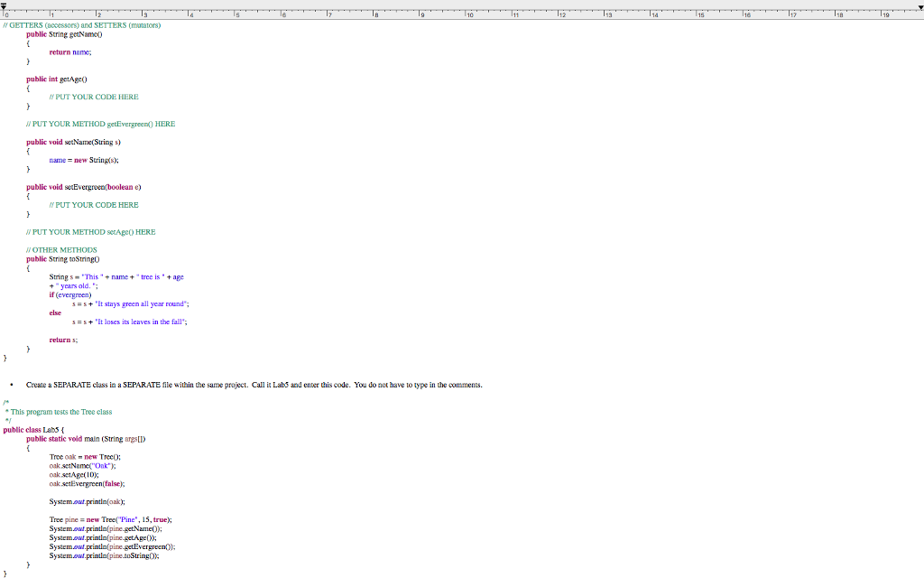Click the line "public class Lab5 {"

pos(33,430)
